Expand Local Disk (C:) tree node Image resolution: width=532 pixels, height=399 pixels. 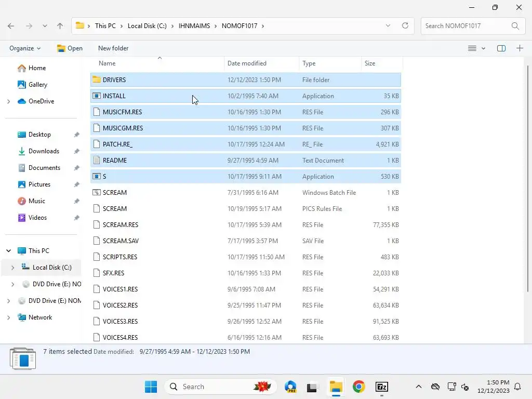tap(13, 268)
